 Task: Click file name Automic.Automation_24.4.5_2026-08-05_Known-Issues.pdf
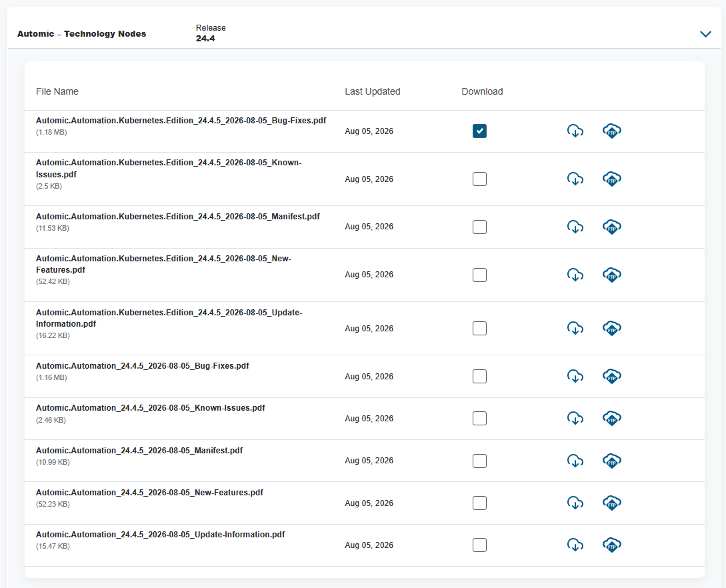151,408
